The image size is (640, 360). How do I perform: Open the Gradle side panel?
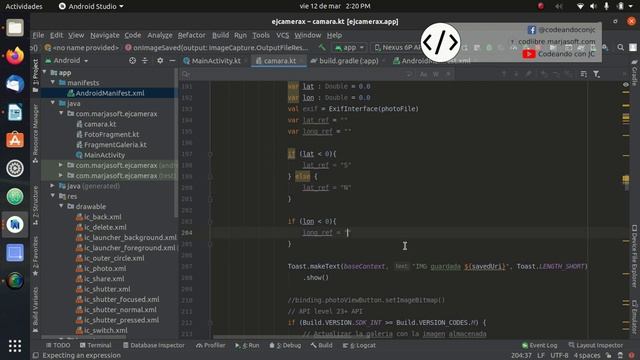point(634,73)
